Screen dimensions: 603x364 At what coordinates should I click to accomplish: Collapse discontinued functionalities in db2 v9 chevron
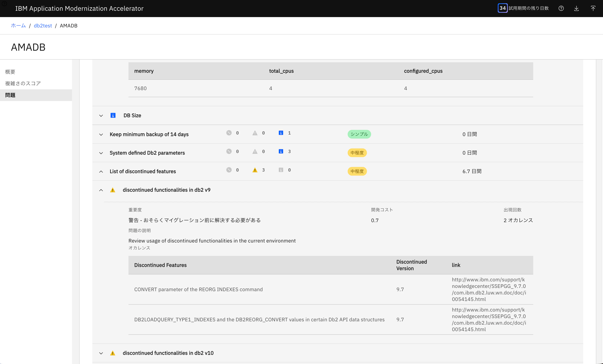101,190
